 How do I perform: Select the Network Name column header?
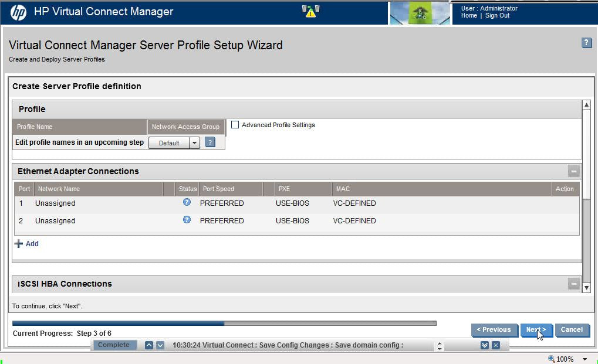(x=99, y=189)
